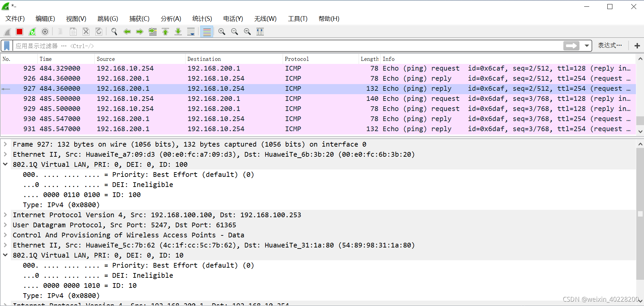Jump to first packet icon
This screenshot has height=306, width=644.
(x=165, y=32)
